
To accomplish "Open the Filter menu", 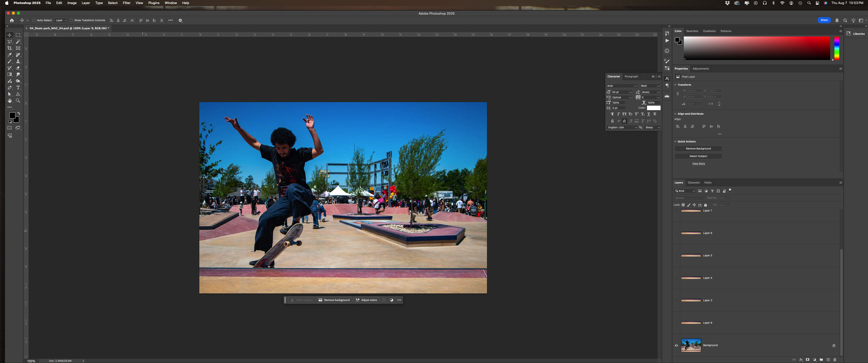I will coord(126,3).
